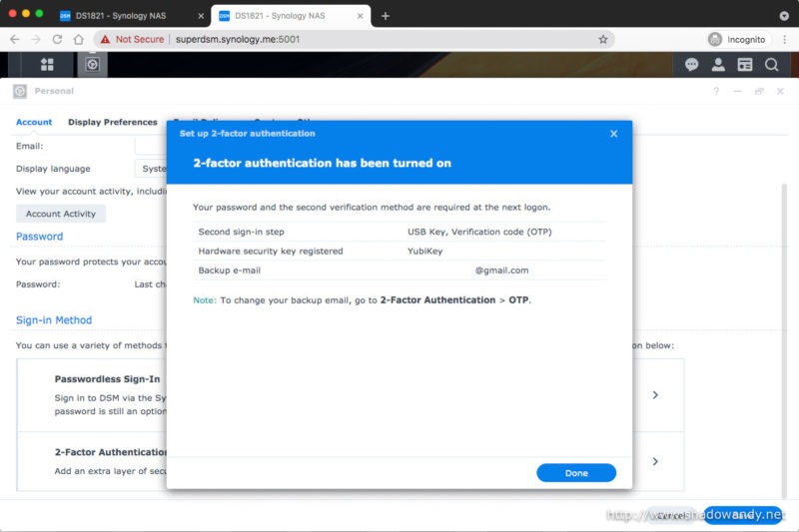The height and width of the screenshot is (532, 799).
Task: Click the Sign-in Method section heading
Action: (x=54, y=320)
